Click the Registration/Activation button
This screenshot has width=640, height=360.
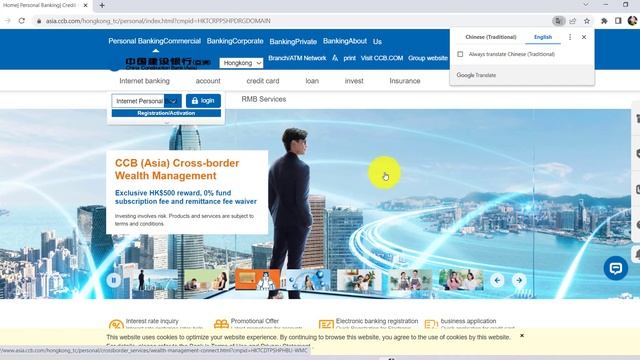[166, 113]
